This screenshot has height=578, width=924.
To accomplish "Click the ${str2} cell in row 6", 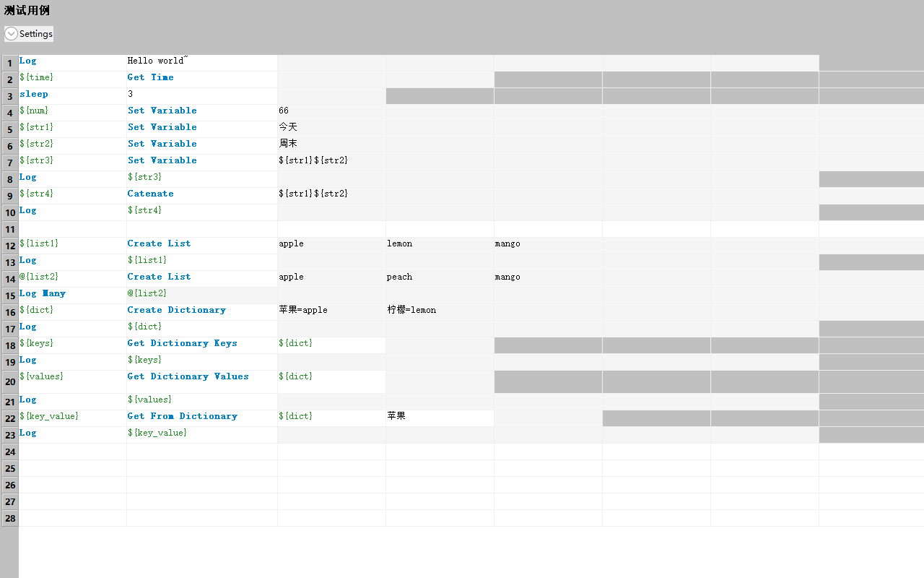I will [x=72, y=146].
